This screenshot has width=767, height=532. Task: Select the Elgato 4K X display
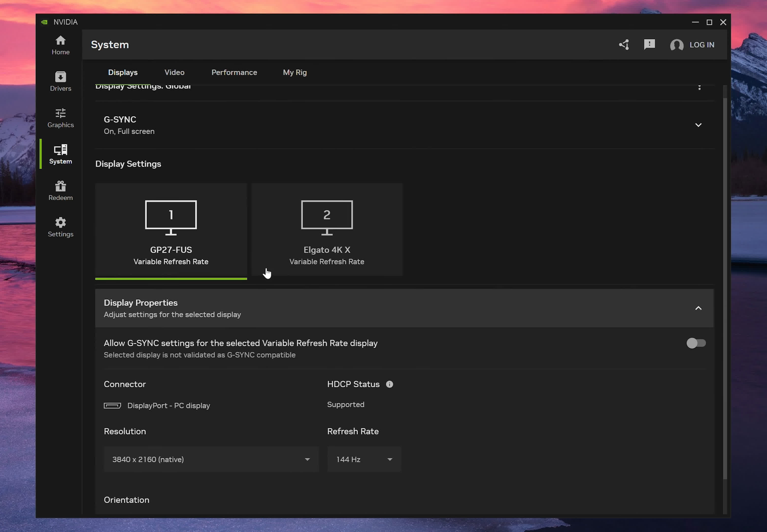327,229
